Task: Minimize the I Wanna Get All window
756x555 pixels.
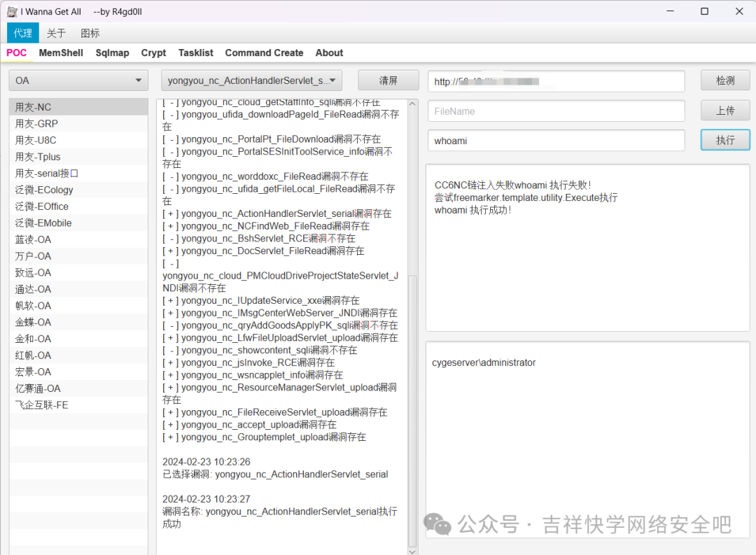Action: coord(670,11)
